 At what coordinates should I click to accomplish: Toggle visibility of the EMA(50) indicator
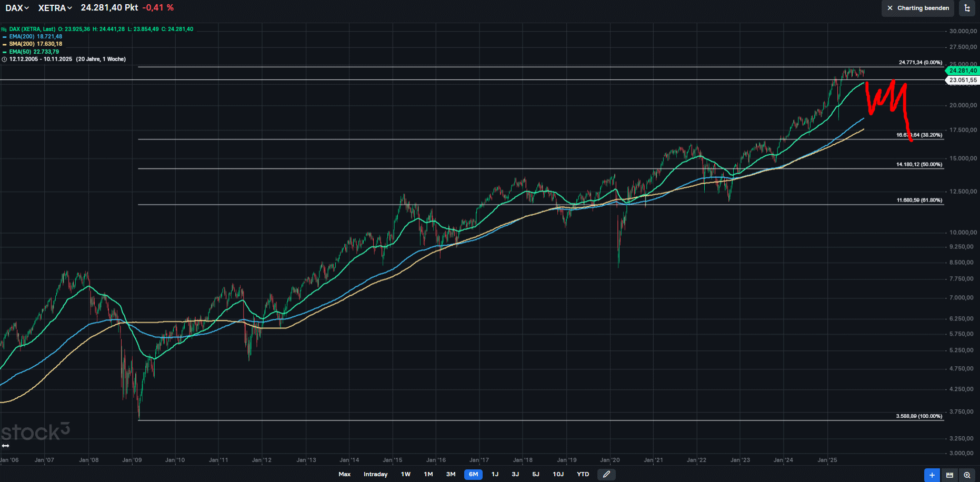[4, 52]
